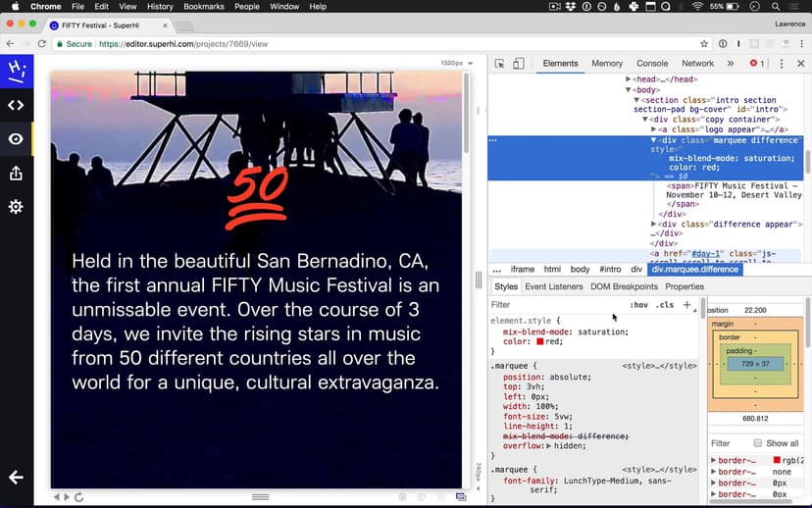The width and height of the screenshot is (812, 508).
Task: Expand the head element node
Action: [629, 79]
